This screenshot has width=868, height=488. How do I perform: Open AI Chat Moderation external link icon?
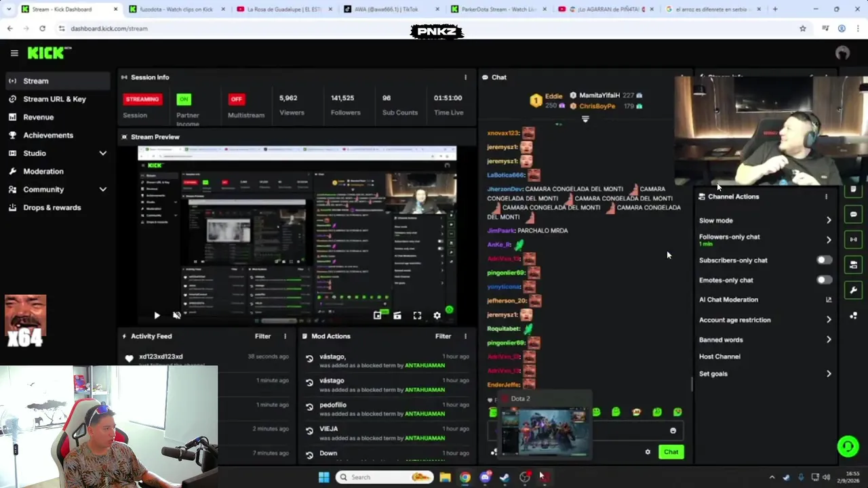[829, 300]
